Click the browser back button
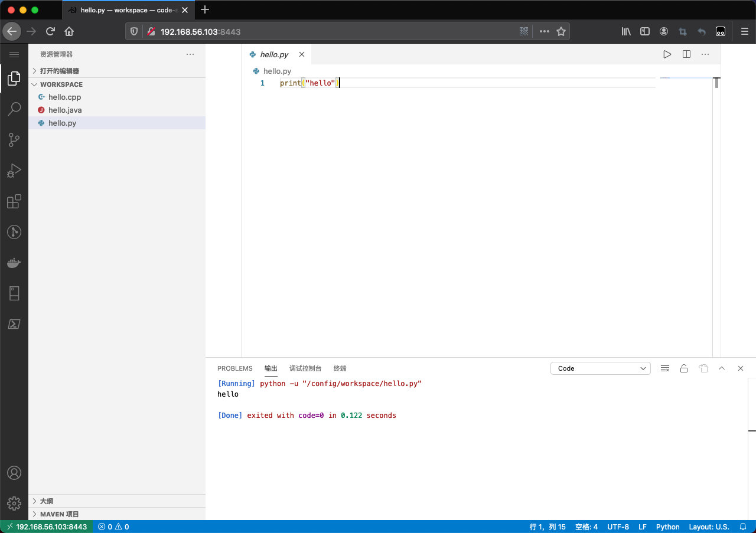 12,31
